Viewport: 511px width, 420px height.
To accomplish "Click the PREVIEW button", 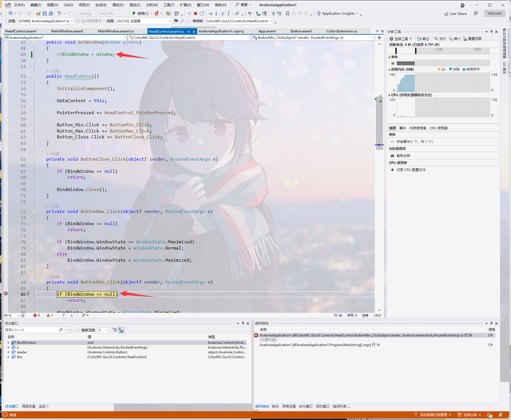I will (x=494, y=13).
